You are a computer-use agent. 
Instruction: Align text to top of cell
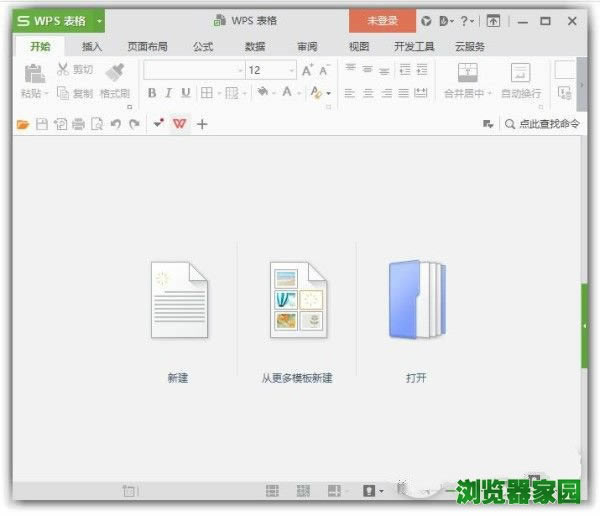coord(351,69)
